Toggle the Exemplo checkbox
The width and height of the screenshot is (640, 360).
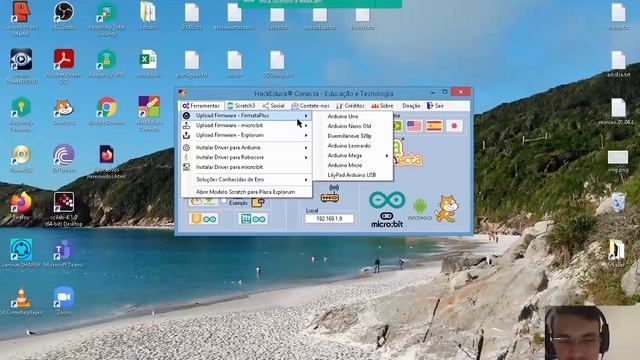click(224, 200)
